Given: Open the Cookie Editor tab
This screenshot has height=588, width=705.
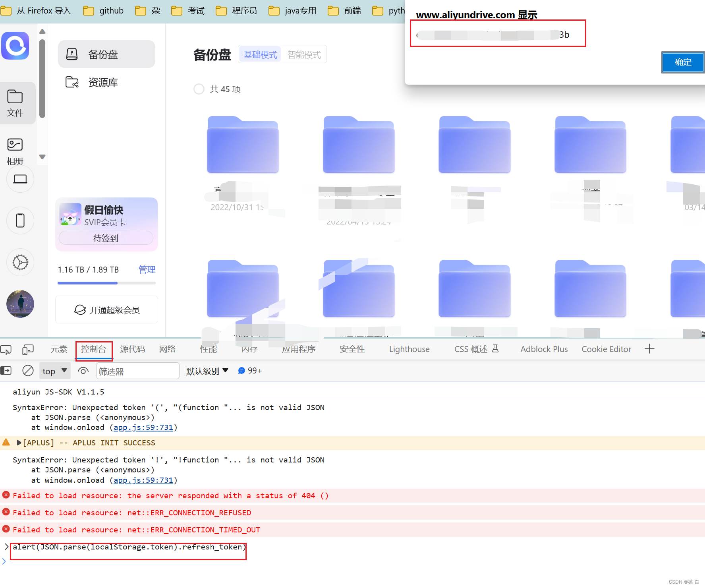Looking at the screenshot, I should coord(606,349).
